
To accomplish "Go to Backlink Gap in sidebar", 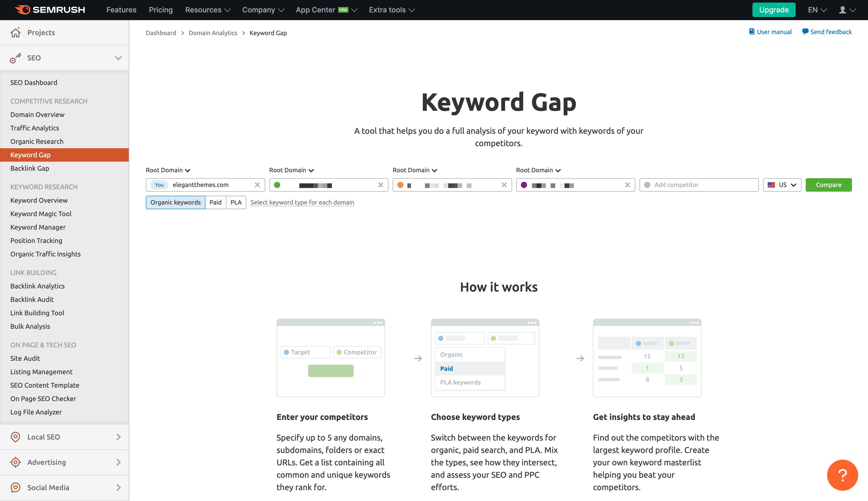I will tap(30, 168).
